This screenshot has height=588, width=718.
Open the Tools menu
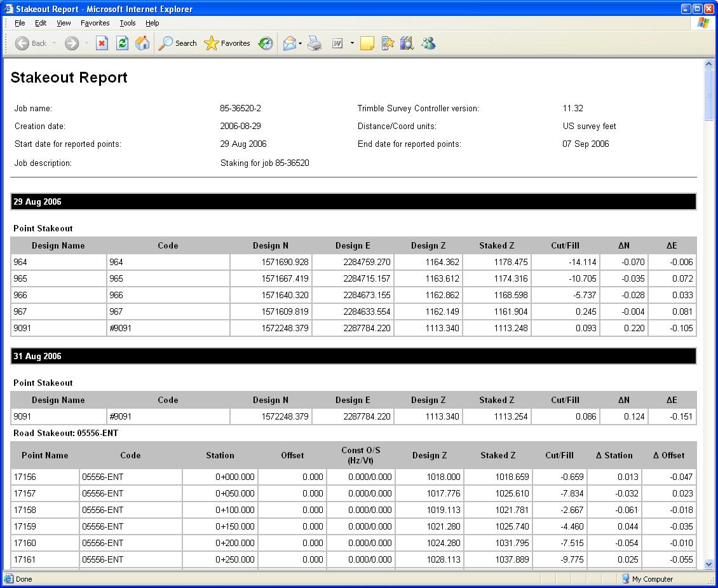(x=127, y=23)
